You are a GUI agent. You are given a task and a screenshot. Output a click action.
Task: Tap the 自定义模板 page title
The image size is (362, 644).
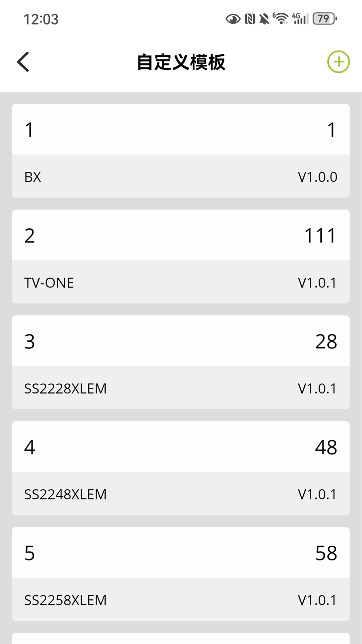pyautogui.click(x=181, y=62)
